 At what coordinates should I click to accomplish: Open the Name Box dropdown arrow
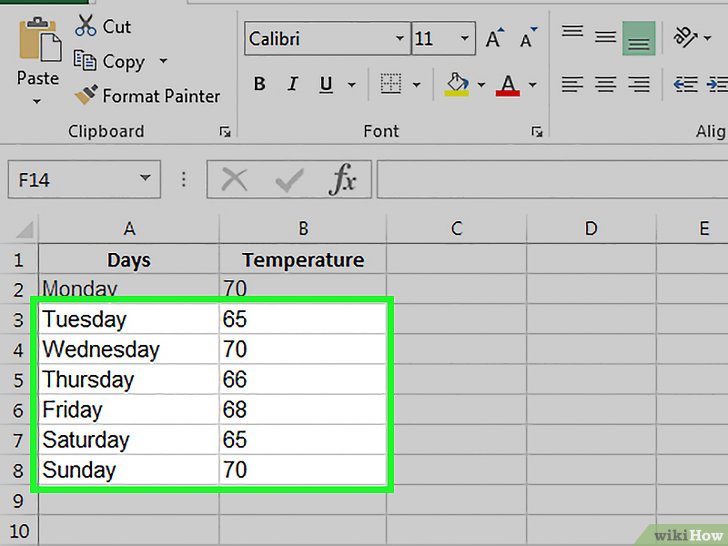(x=145, y=180)
